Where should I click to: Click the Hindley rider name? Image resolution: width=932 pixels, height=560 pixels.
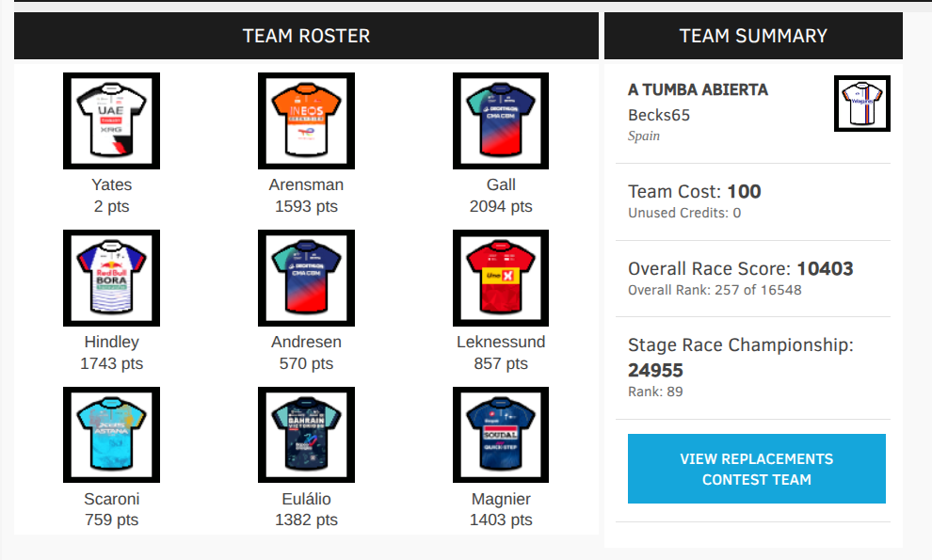112,342
